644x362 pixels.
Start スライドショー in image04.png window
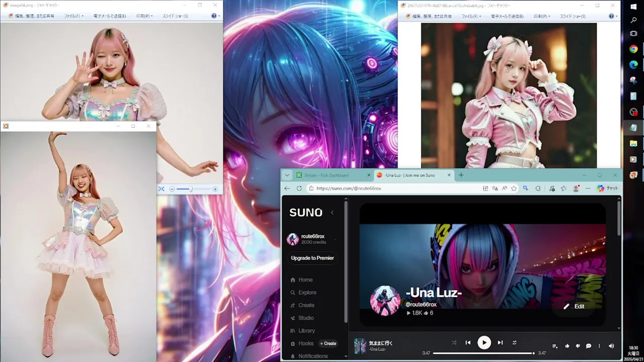(x=175, y=16)
